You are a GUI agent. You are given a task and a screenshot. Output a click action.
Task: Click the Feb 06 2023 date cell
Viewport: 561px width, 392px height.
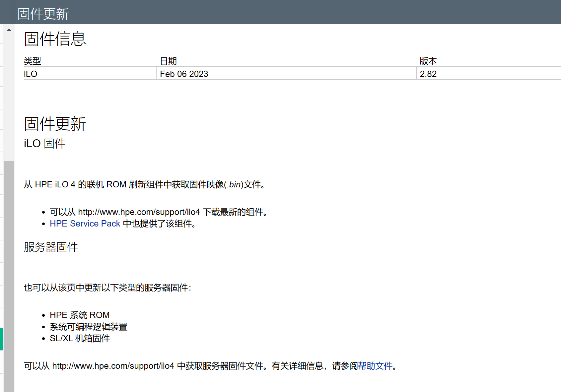184,74
